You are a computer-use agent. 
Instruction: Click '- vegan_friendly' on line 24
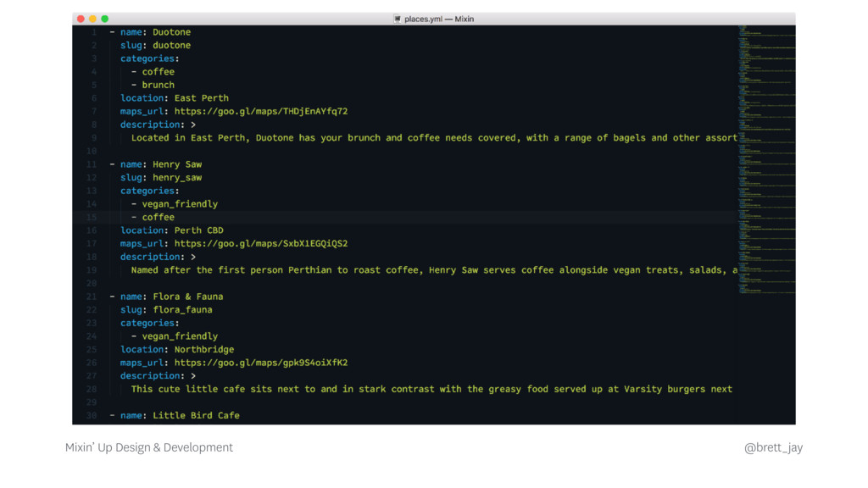[175, 336]
